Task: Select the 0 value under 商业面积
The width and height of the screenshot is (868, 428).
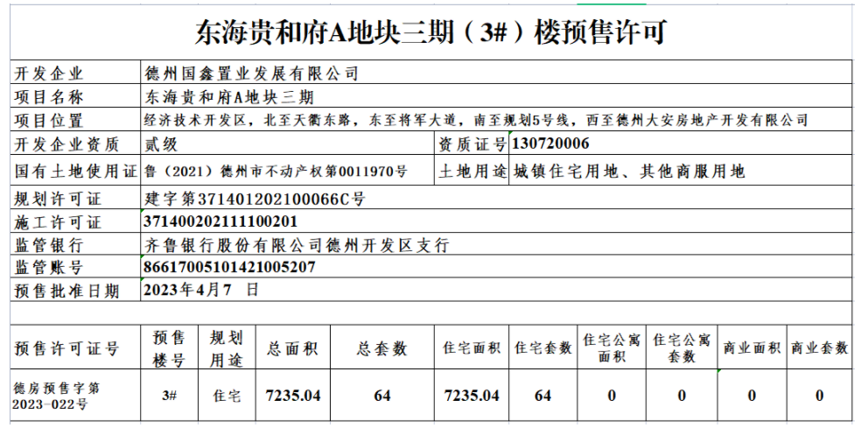Action: pos(752,396)
